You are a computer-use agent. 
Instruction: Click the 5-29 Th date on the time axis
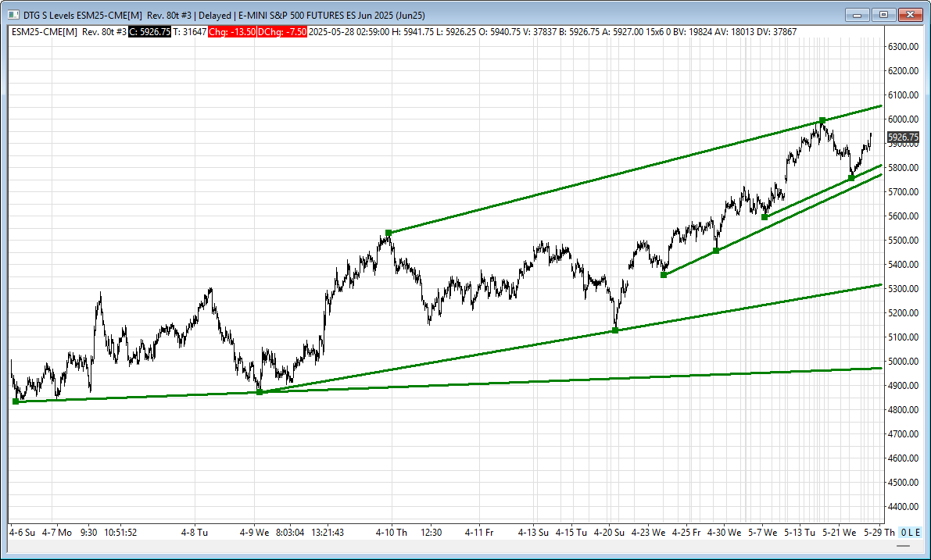tap(879, 533)
